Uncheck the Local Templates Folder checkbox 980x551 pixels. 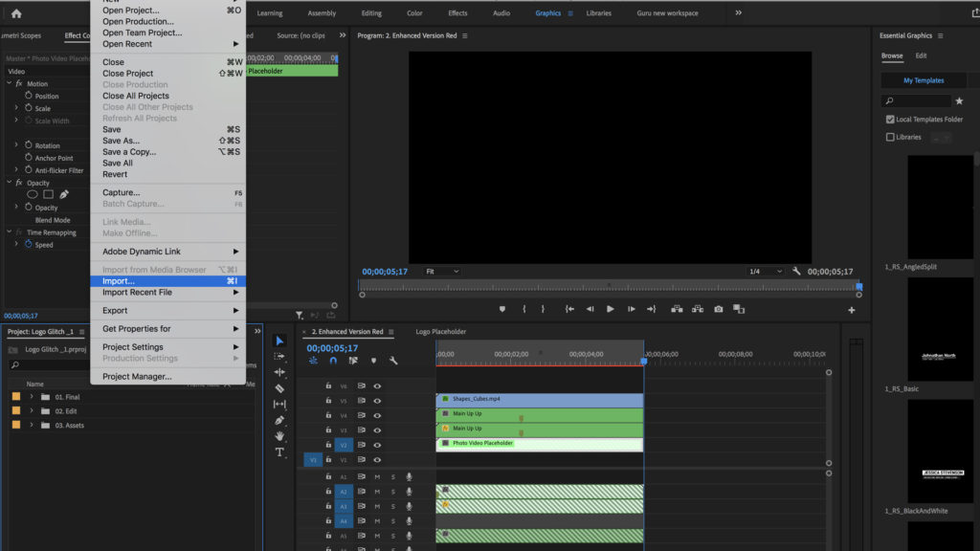tap(890, 119)
